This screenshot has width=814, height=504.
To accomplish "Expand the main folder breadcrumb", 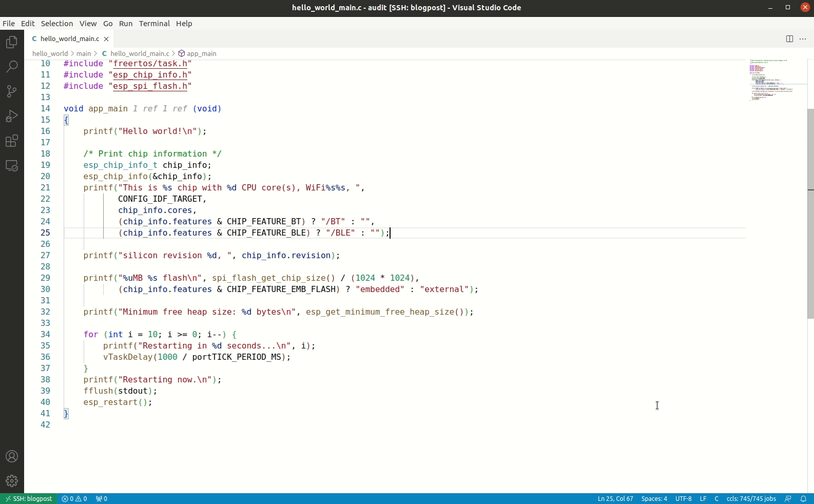I will [x=84, y=53].
